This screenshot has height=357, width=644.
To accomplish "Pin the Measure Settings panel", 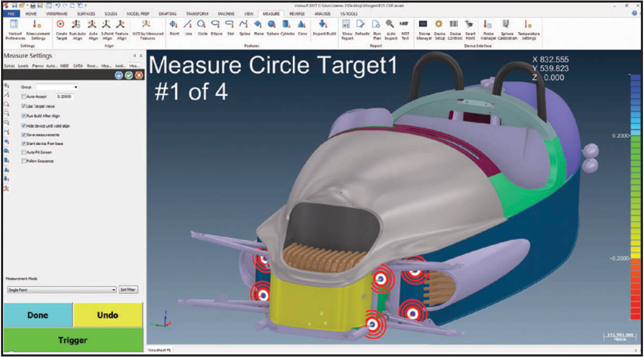I will (x=134, y=55).
